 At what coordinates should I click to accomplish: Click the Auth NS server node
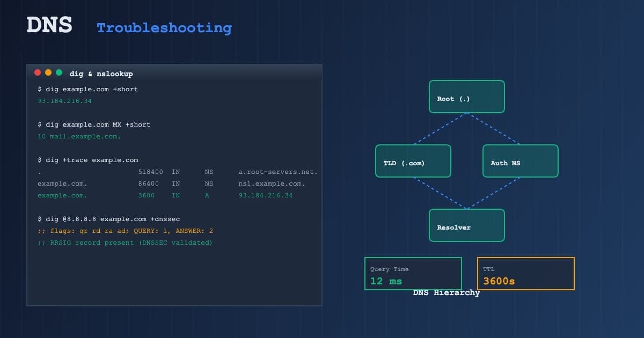pos(519,161)
